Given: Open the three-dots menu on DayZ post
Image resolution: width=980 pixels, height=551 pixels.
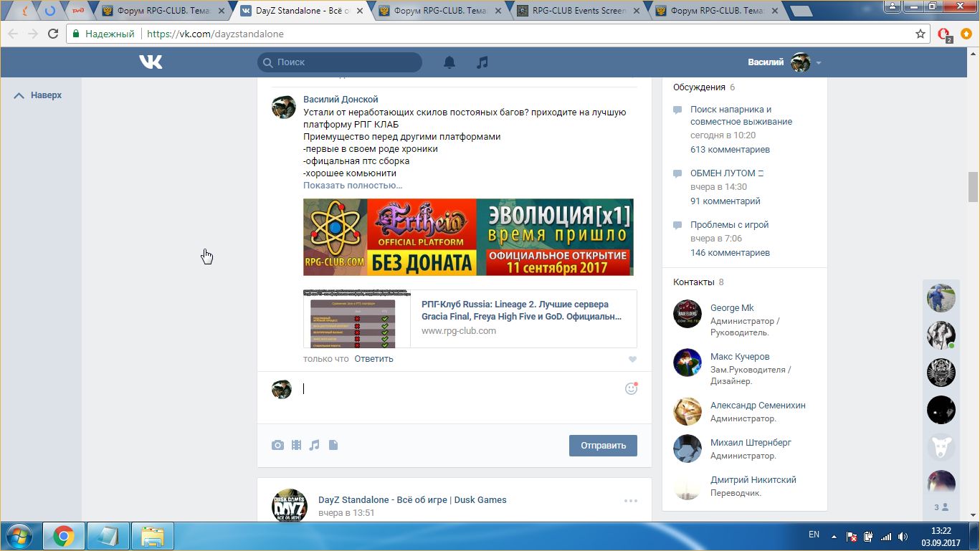Looking at the screenshot, I should click(630, 501).
